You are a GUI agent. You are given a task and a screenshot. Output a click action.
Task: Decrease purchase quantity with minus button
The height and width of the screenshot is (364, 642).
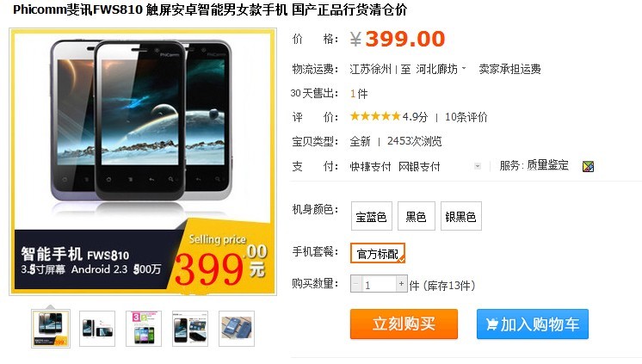click(355, 284)
